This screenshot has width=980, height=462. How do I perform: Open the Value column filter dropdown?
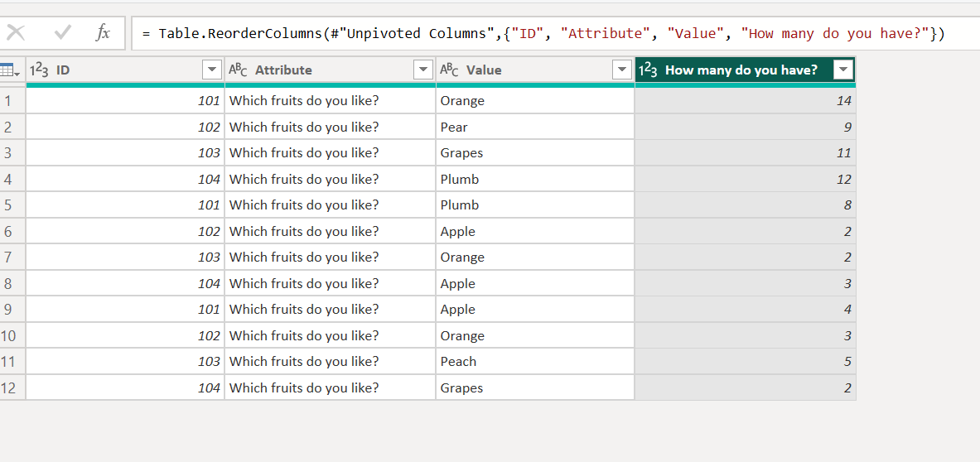[x=622, y=70]
